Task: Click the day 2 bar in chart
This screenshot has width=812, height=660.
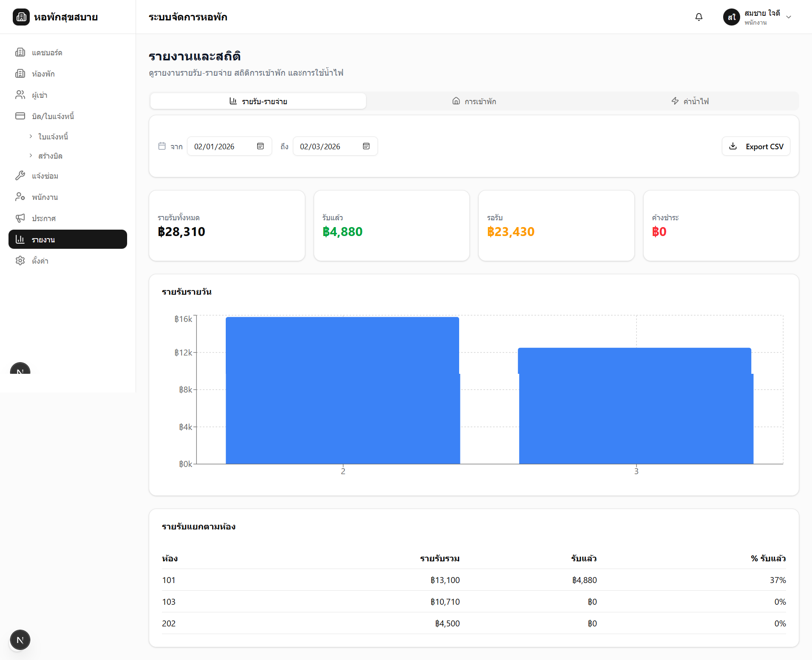Action: click(x=343, y=390)
